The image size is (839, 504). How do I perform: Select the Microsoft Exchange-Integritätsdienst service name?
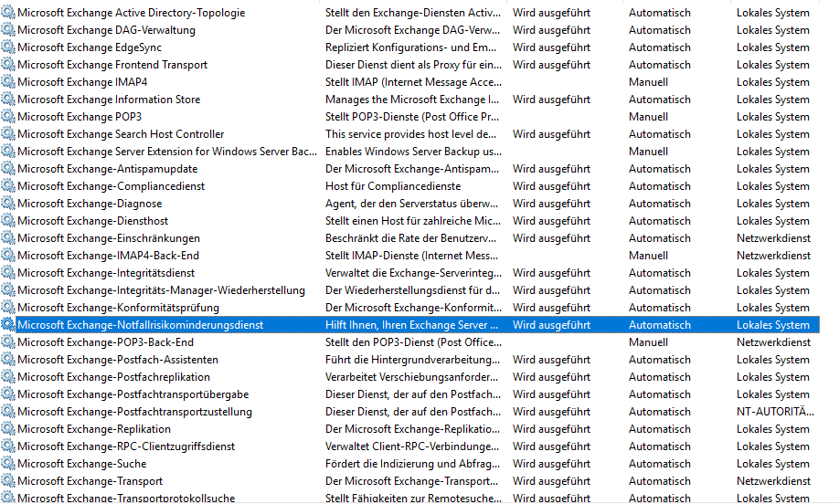click(x=106, y=273)
